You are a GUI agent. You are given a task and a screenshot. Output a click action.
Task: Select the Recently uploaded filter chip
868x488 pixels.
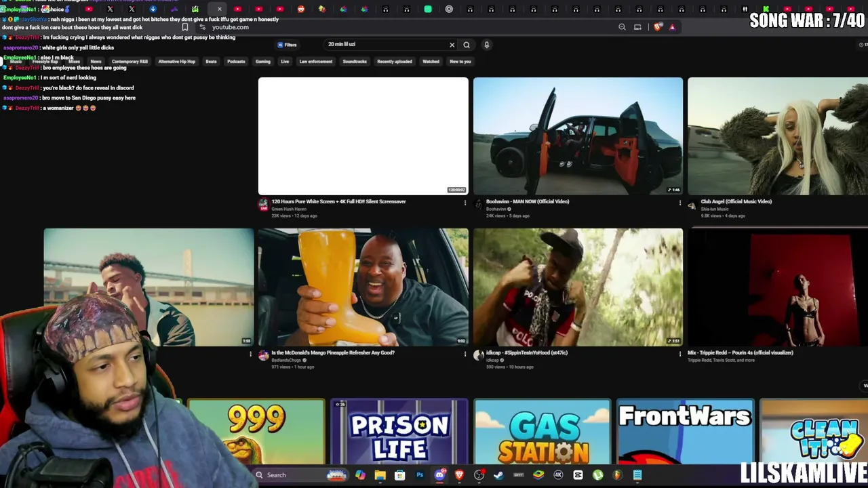pos(395,62)
